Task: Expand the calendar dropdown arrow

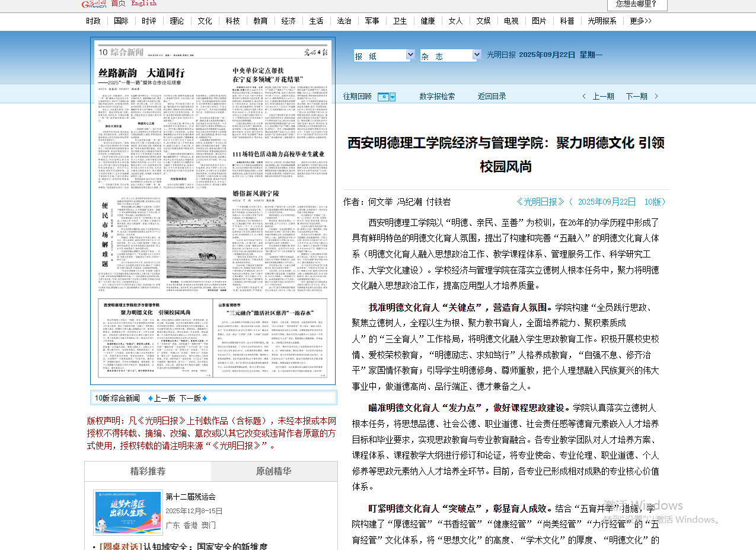Action: coord(393,97)
